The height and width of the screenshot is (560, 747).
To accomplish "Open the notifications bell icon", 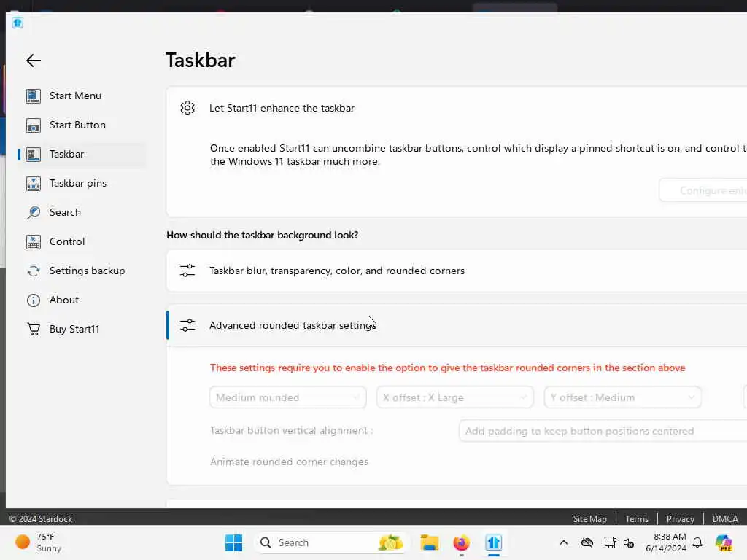I will point(697,542).
